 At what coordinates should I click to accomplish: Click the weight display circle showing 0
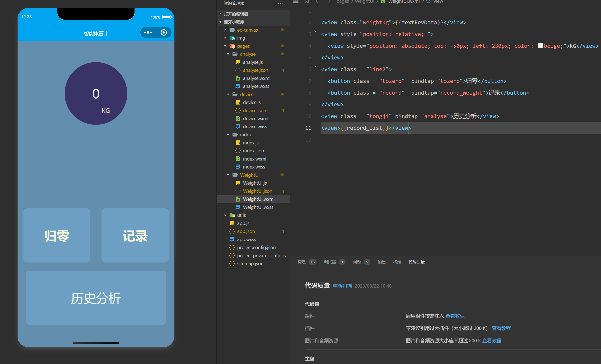(96, 93)
